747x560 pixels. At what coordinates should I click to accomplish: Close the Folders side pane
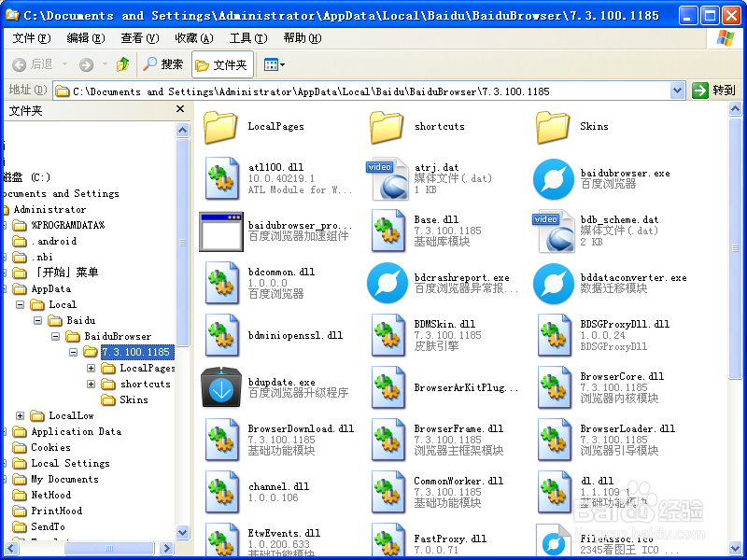coord(180,109)
